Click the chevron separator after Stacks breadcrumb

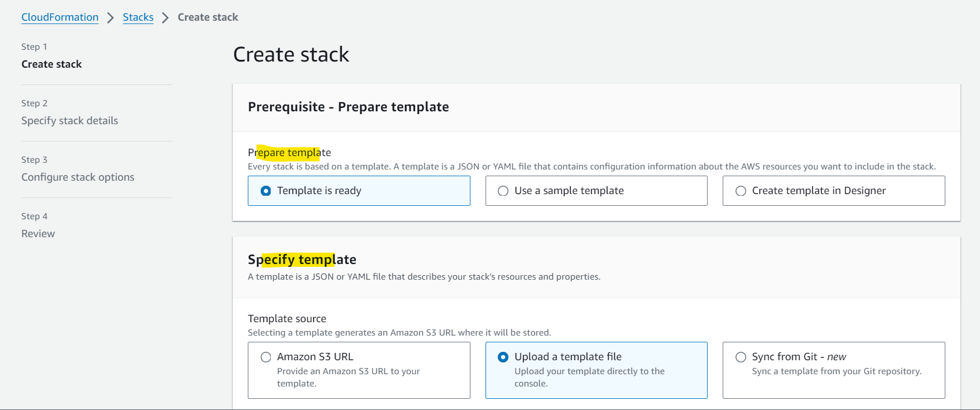click(165, 18)
